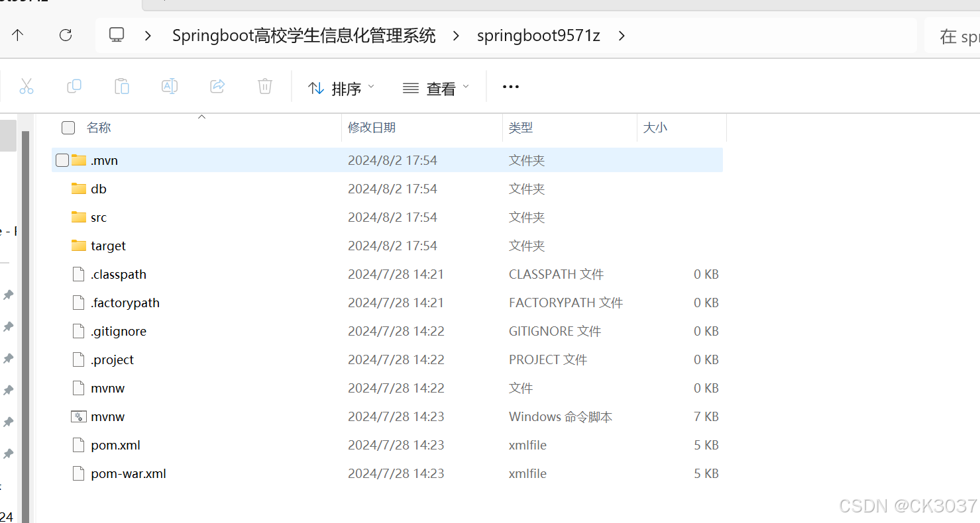Screen dimensions: 980x523
Task: Open the pom.xml file
Action: 115,445
